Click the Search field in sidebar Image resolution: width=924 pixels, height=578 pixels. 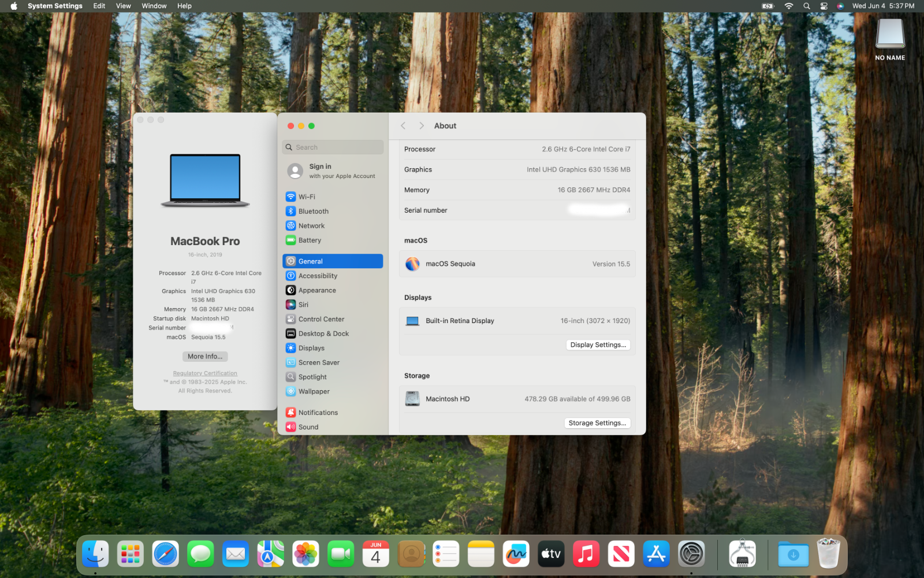click(x=333, y=147)
